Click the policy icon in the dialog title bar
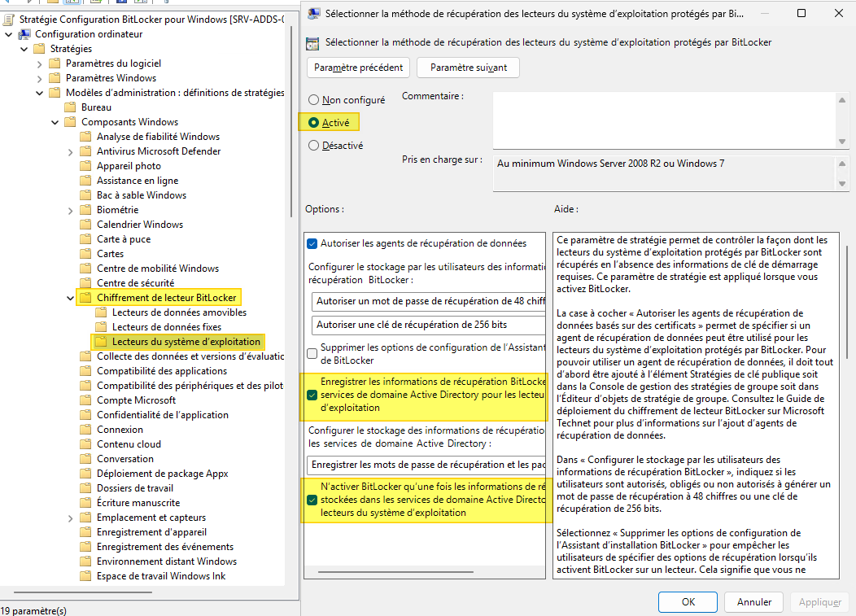Screen dimensions: 856x616 312,13
